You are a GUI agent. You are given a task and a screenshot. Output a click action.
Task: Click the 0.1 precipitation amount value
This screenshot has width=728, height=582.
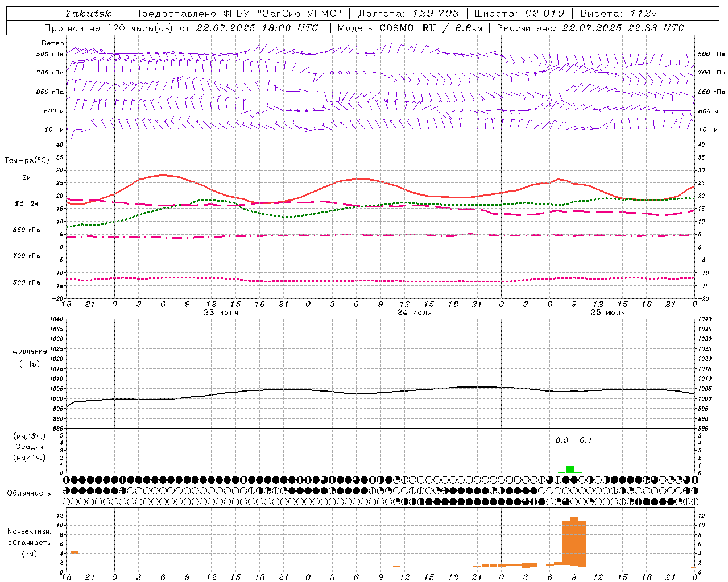pos(586,440)
